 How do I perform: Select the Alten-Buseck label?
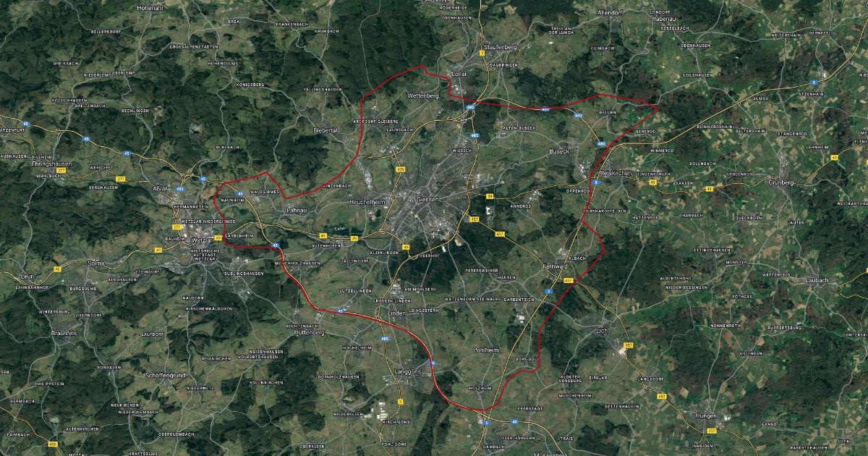point(518,127)
